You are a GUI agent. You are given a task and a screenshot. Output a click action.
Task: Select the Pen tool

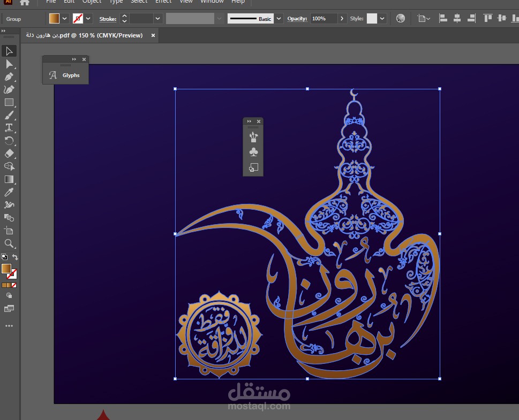tap(9, 77)
